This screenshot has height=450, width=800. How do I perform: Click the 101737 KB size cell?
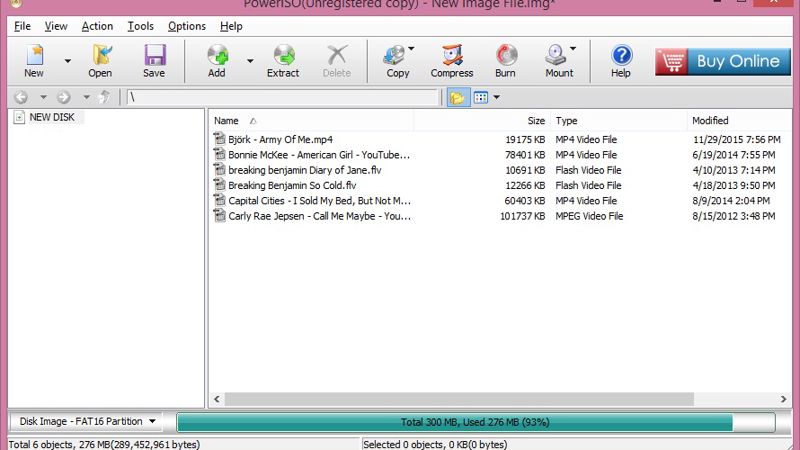tap(522, 216)
